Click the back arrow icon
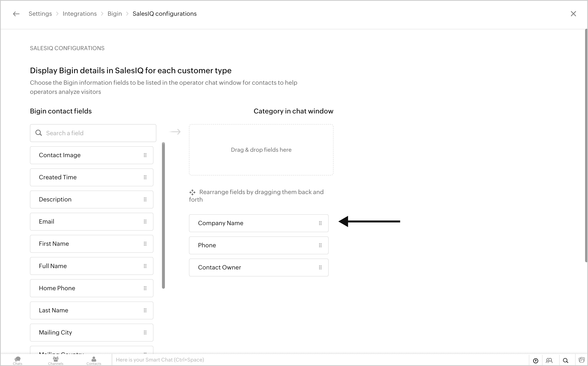 [x=16, y=14]
